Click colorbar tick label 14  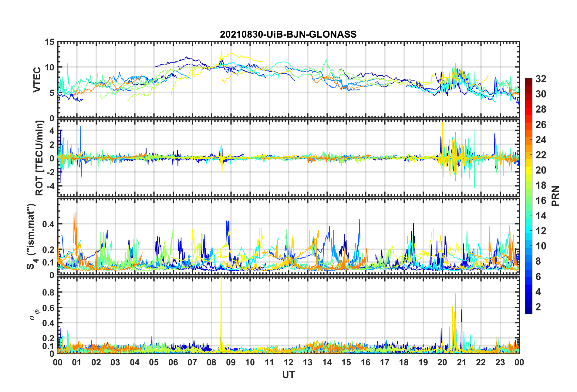coord(541,215)
